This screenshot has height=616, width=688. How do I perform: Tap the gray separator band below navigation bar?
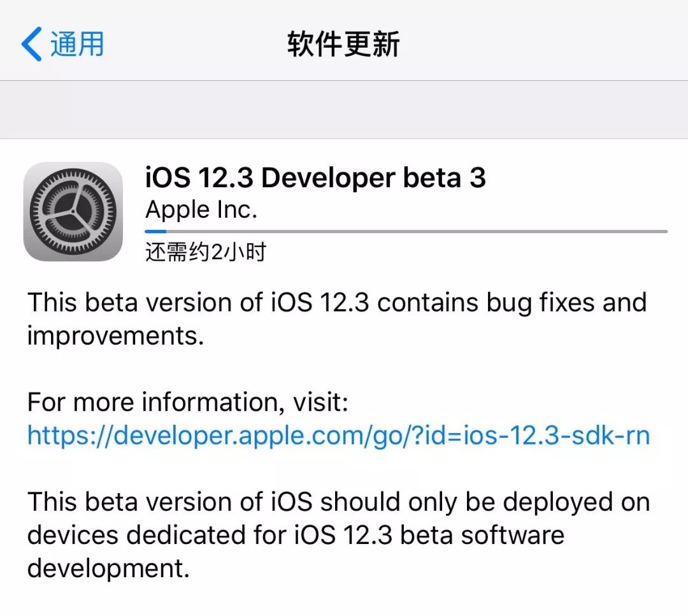coord(344,110)
